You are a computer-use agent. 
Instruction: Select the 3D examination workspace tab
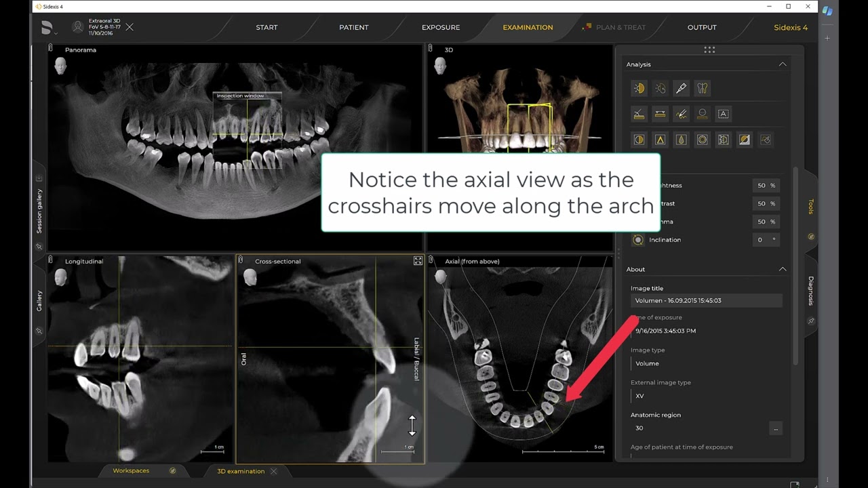tap(241, 471)
